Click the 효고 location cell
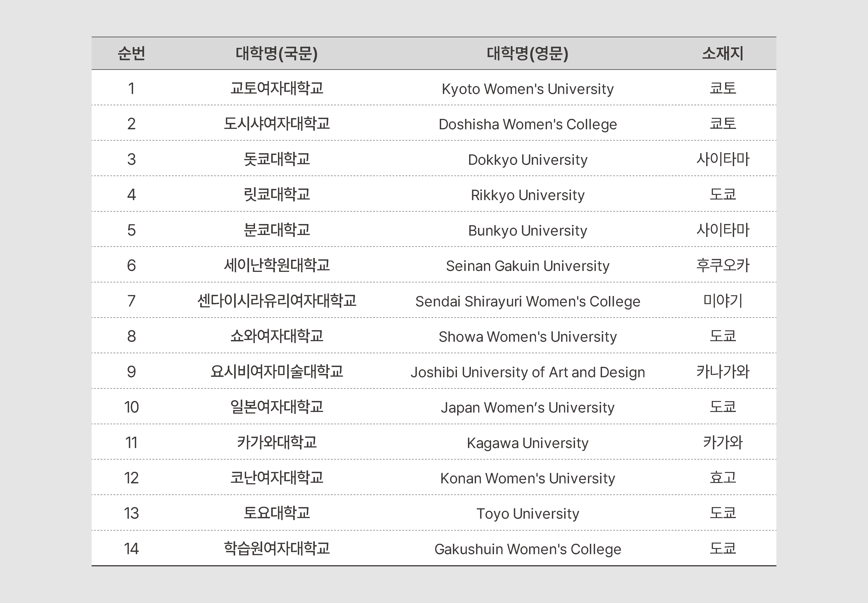868x603 pixels. 723,478
